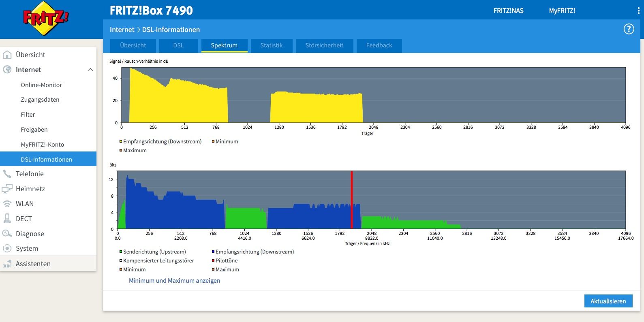This screenshot has width=644, height=322.
Task: Click yellow Empfangsrichtung legend swatch in SNR chart
Action: (x=121, y=141)
